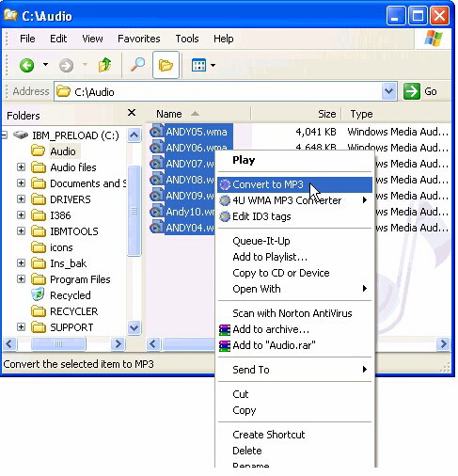Click the 4U WMA MP3 Converter icon
This screenshot has width=458, height=476.
point(225,200)
